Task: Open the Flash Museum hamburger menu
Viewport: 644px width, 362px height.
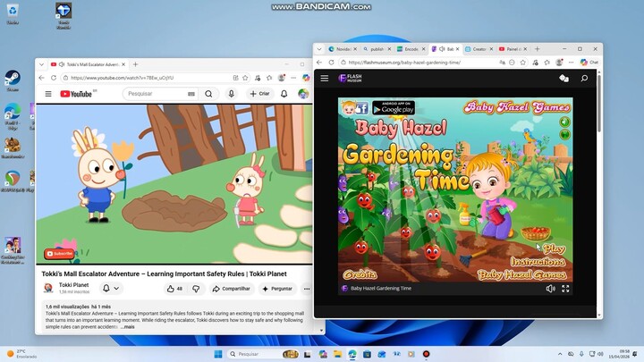Action: pos(325,79)
